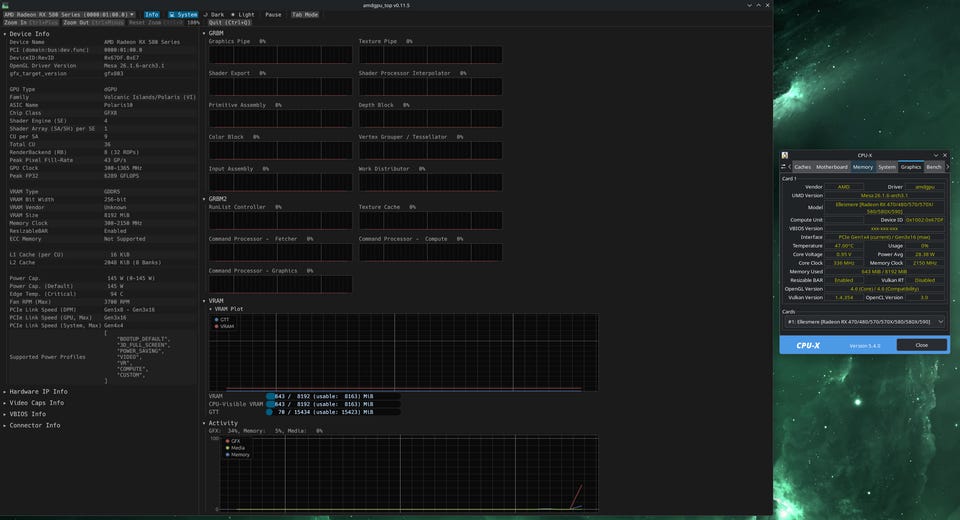
Task: Expand the VBIOS Info section
Action: pos(24,414)
